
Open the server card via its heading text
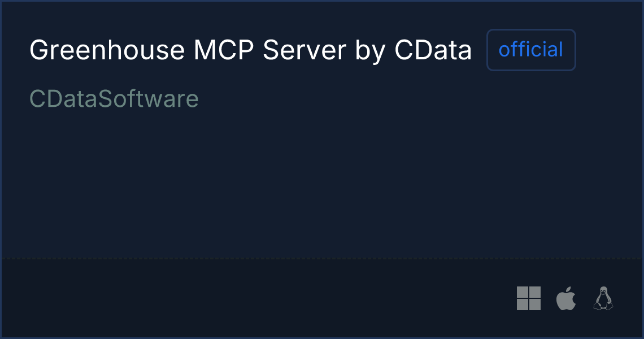(x=250, y=50)
